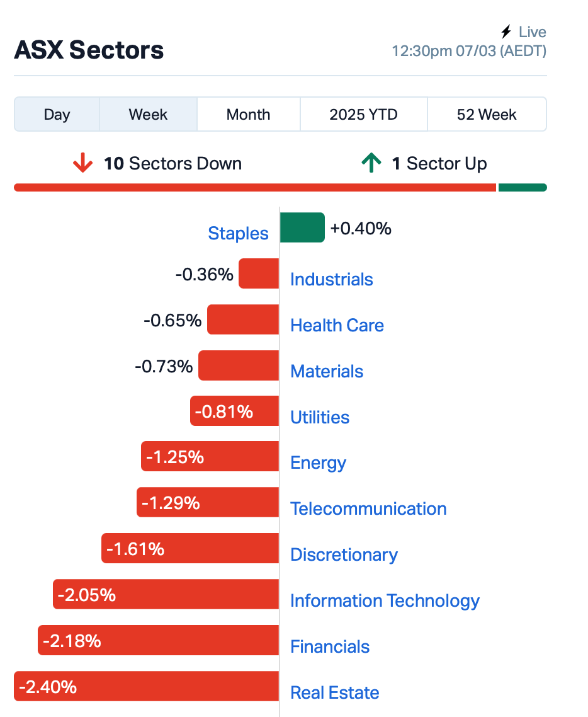Open the Telecommunication sector link

[369, 509]
